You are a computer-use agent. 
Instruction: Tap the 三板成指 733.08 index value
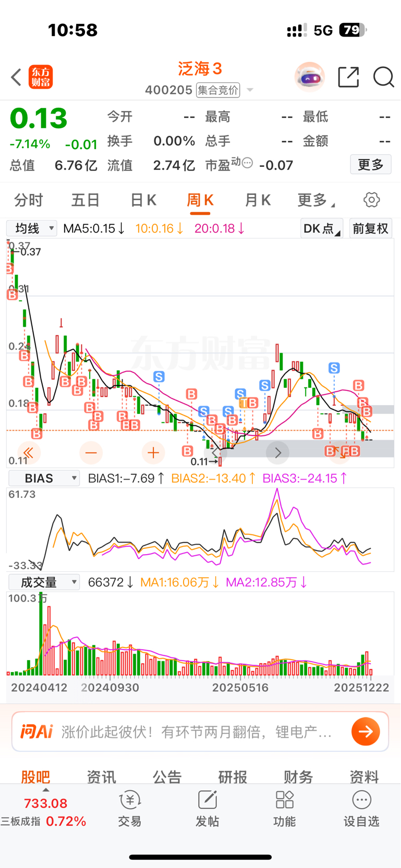coord(46,803)
